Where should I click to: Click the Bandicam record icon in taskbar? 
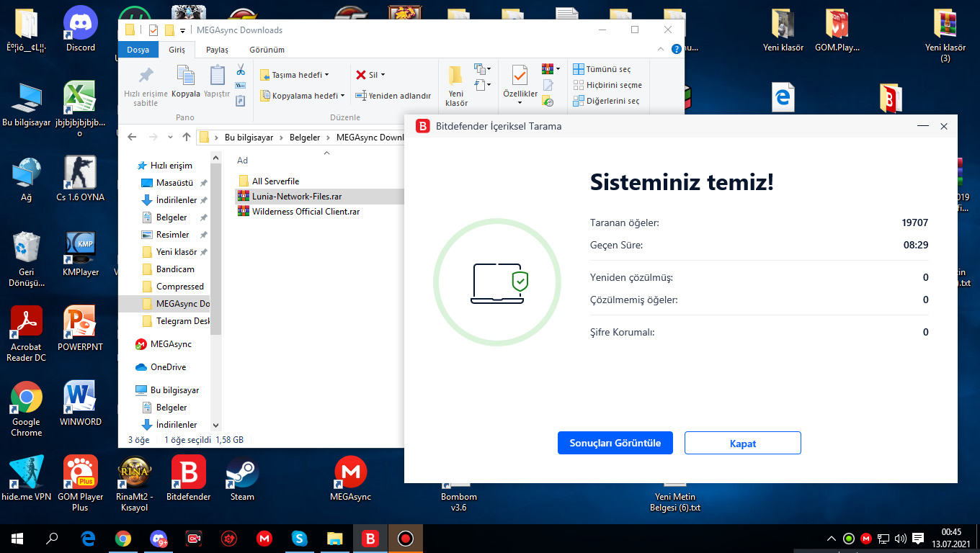pyautogui.click(x=405, y=539)
